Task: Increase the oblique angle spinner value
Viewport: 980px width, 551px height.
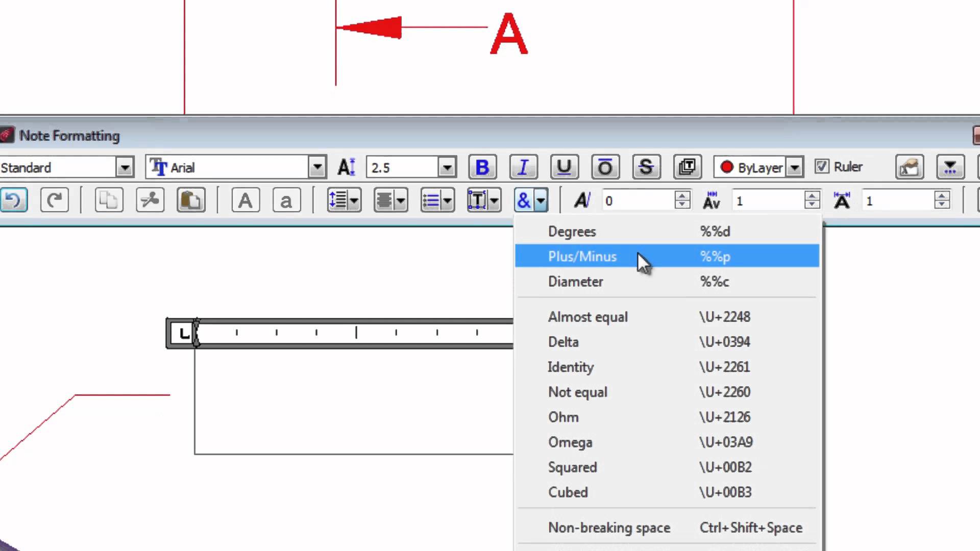Action: 682,195
